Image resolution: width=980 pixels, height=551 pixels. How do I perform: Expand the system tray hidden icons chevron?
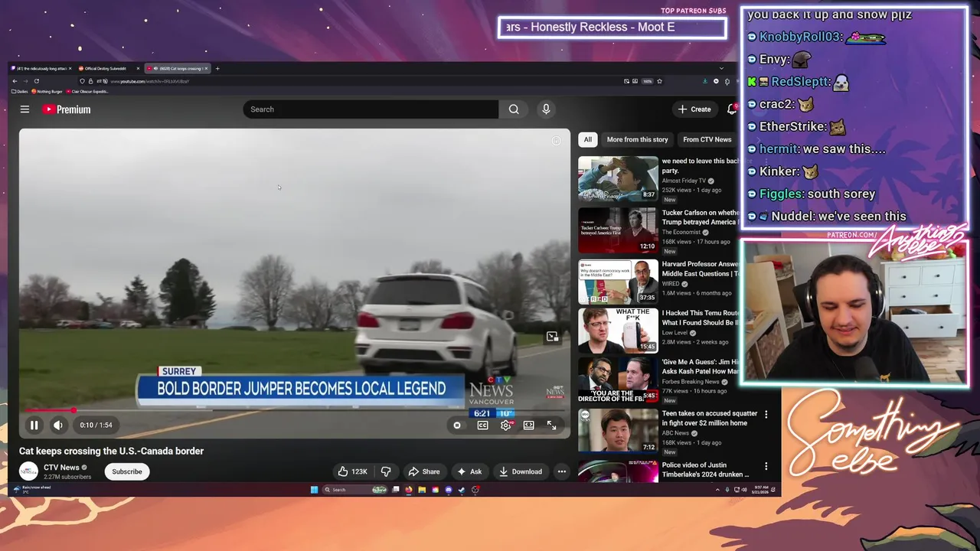[717, 490]
